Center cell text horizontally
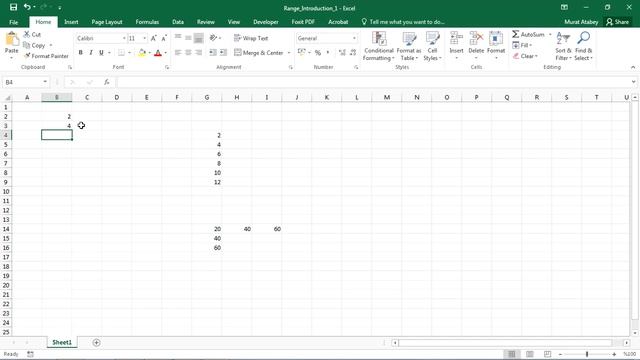This screenshot has height=360, width=640. coord(188,53)
